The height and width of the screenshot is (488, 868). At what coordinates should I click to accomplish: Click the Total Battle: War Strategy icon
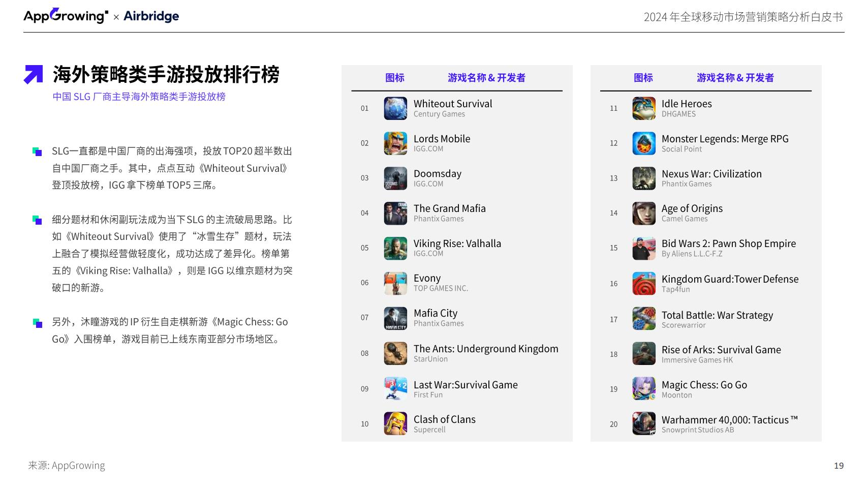(644, 318)
